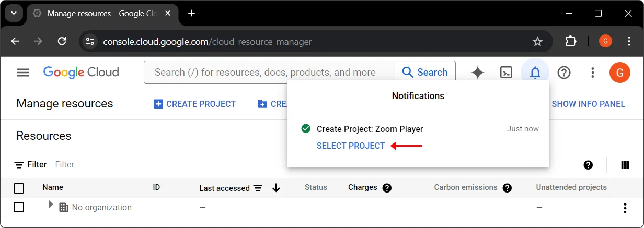Click the Create Project: Zoom Player notification

pyautogui.click(x=370, y=129)
